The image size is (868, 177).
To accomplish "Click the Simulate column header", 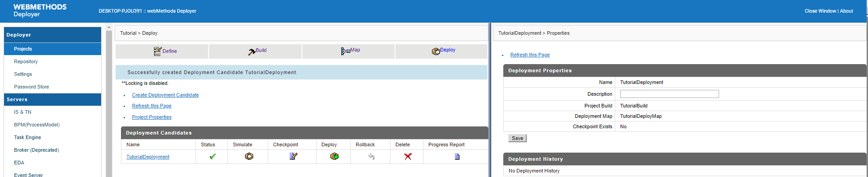I will point(242,144).
